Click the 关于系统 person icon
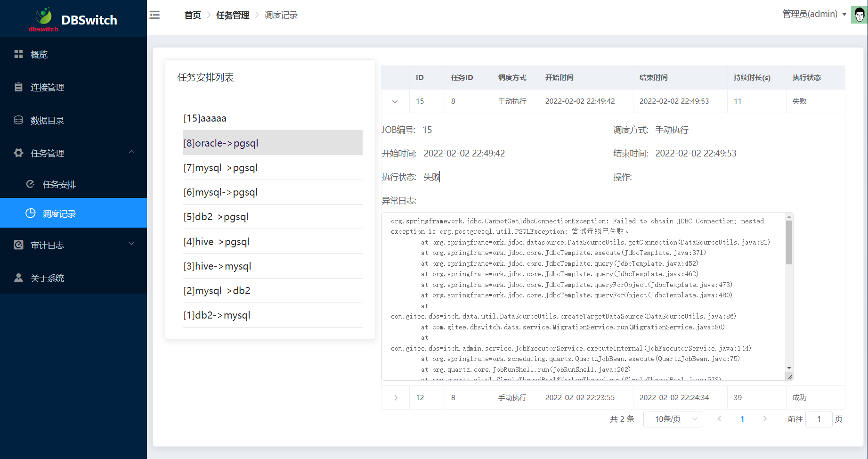The image size is (868, 459). 18,278
